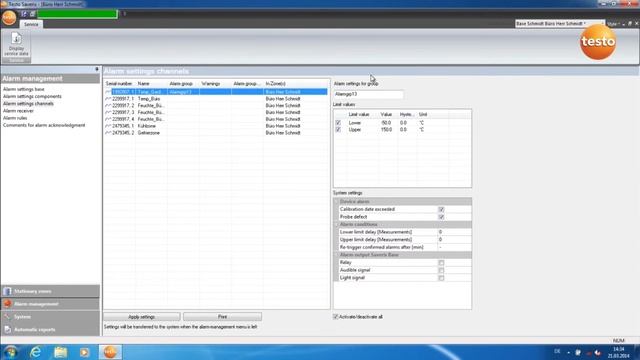Switch to the Service ribbon tab
Screen dimensions: 640x360
[31, 24]
